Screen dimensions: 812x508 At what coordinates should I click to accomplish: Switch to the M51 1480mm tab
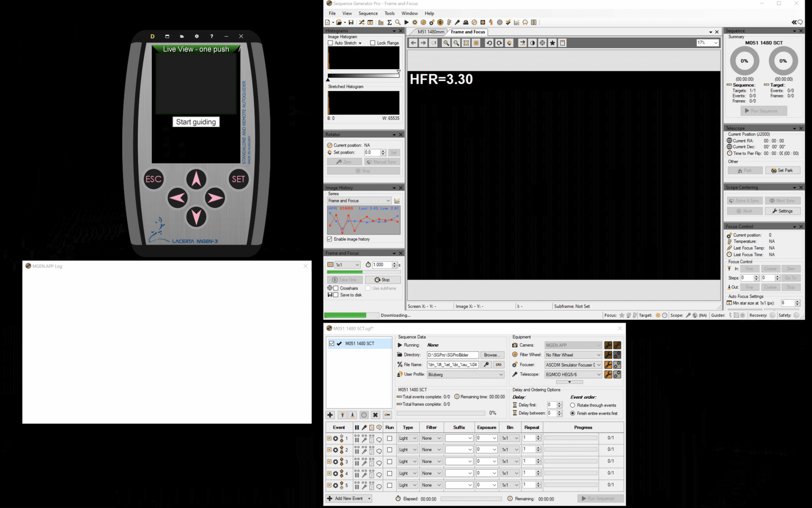(431, 32)
